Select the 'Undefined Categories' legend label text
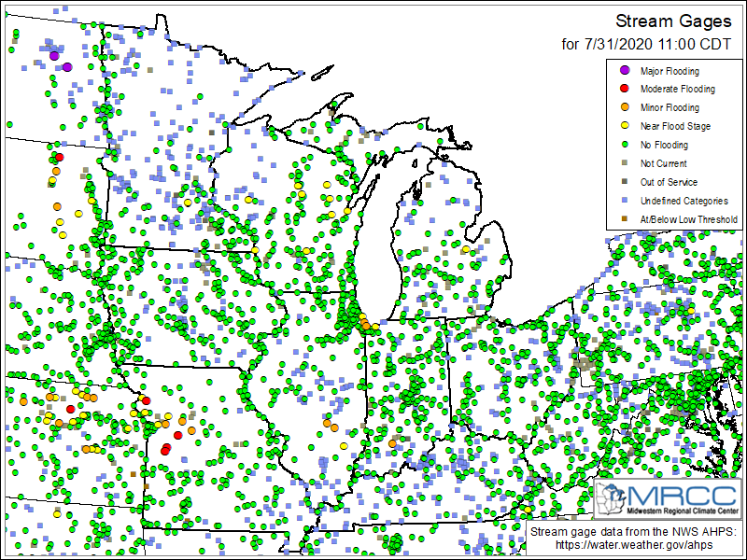 click(684, 202)
